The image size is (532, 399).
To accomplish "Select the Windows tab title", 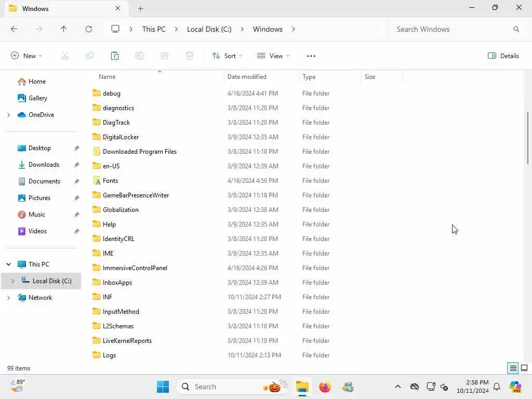I will tap(35, 8).
